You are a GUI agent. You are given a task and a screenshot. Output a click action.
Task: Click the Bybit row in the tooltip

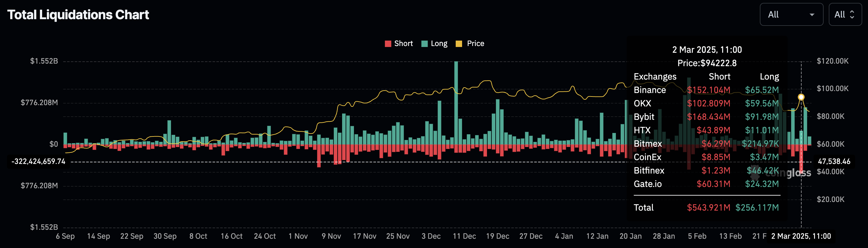(x=706, y=117)
